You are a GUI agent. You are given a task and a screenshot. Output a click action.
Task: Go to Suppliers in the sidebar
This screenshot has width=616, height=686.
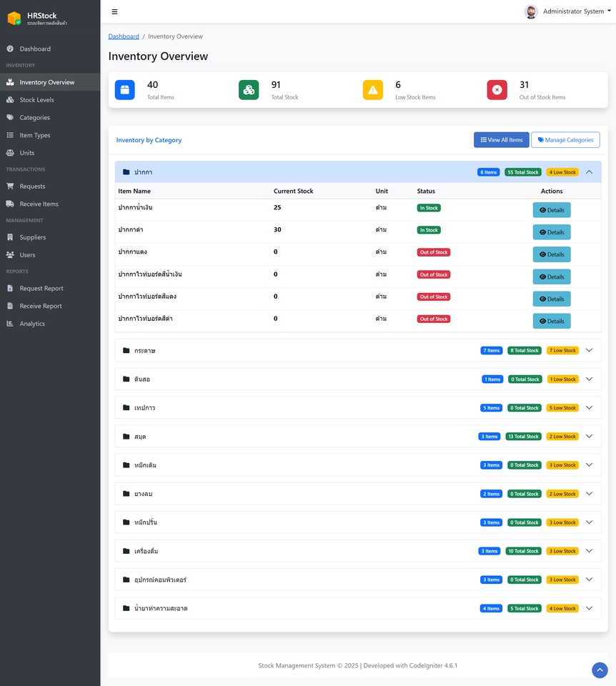(x=33, y=237)
